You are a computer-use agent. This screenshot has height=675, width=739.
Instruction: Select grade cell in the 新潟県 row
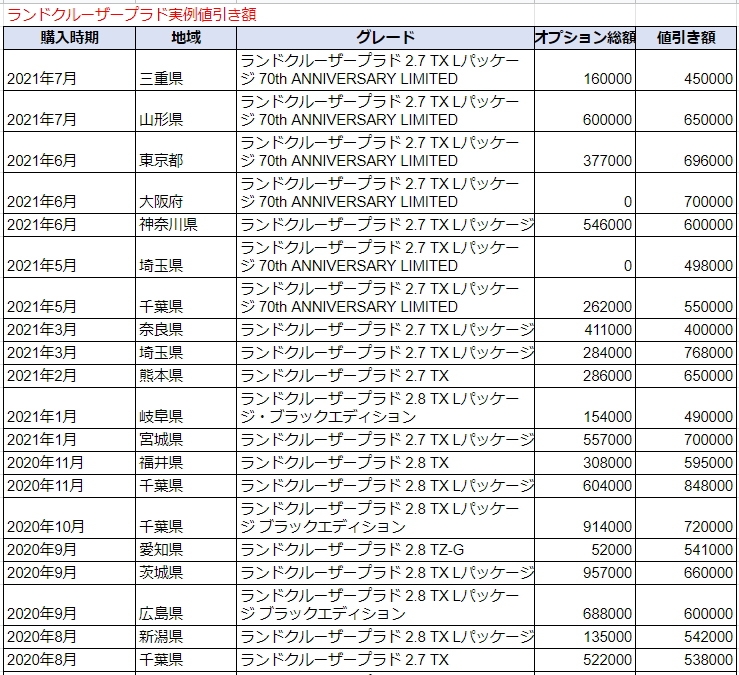click(385, 637)
